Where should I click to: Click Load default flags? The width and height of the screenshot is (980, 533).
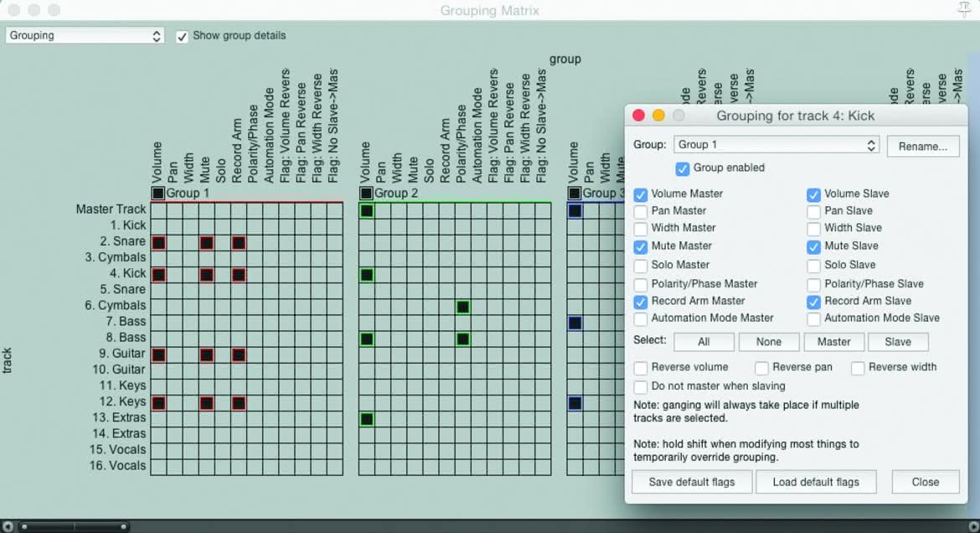click(816, 482)
